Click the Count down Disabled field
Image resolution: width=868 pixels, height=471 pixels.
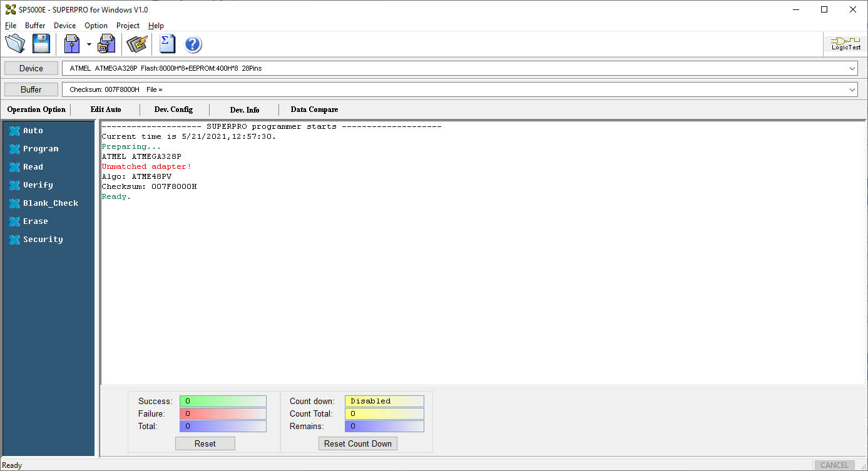(384, 401)
